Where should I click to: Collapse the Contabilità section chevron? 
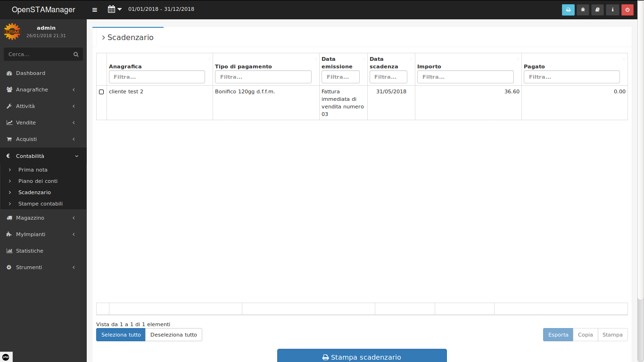tap(76, 156)
